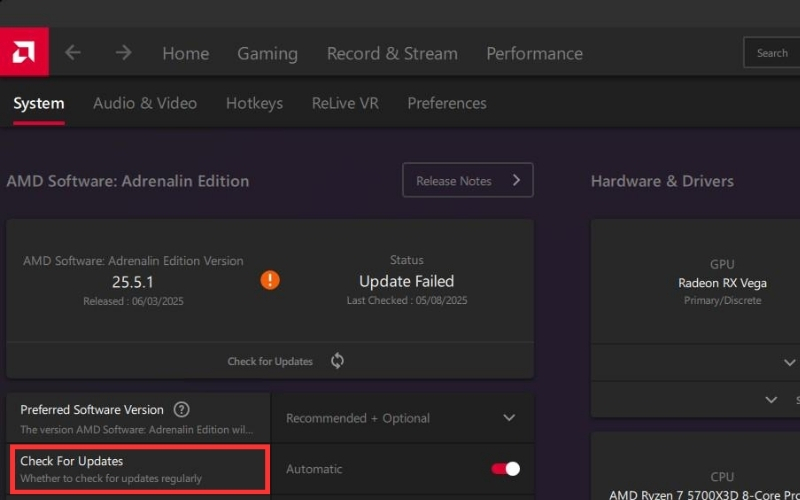Image resolution: width=800 pixels, height=500 pixels.
Task: Select the ReLive VR tab
Action: [345, 103]
